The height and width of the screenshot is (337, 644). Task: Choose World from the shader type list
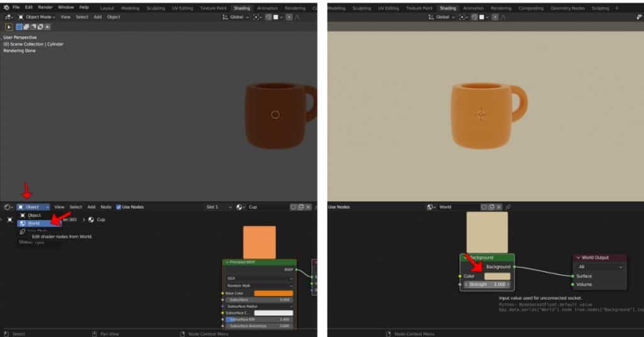pos(33,223)
